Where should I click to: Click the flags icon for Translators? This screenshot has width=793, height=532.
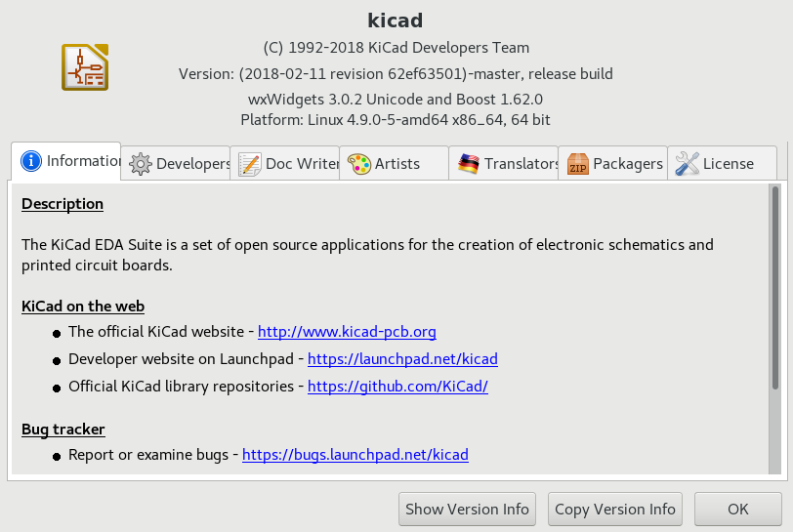(469, 164)
